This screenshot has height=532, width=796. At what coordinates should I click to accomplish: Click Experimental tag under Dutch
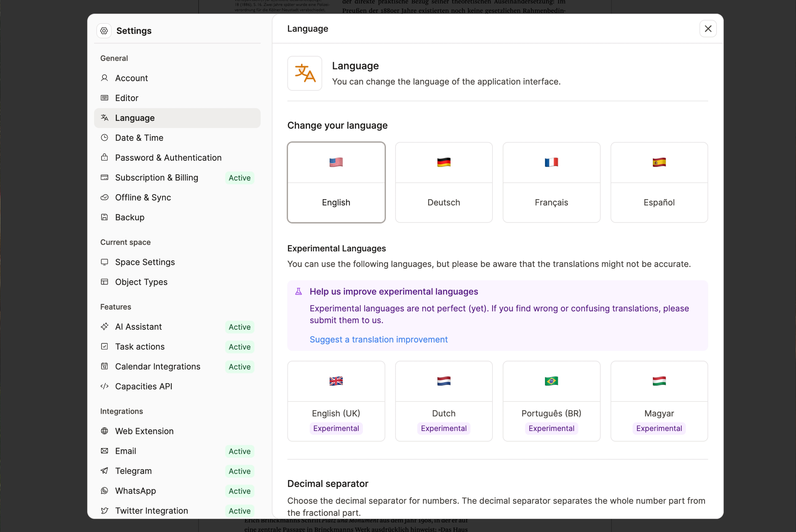coord(444,428)
